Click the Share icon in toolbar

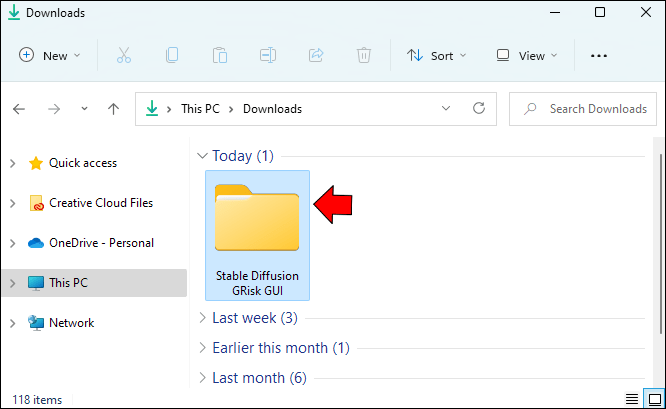coord(316,55)
